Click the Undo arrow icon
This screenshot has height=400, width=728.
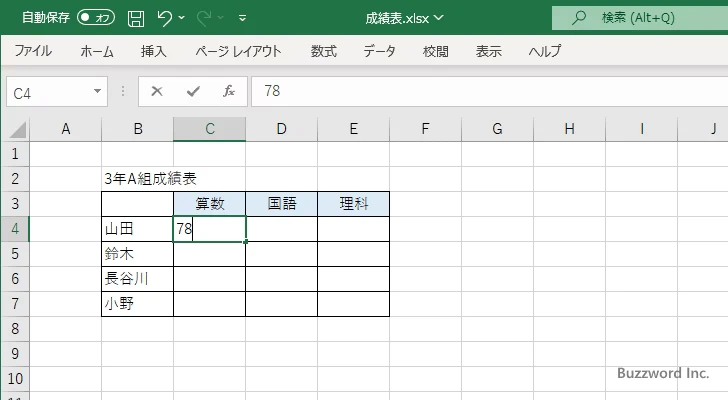(x=164, y=18)
